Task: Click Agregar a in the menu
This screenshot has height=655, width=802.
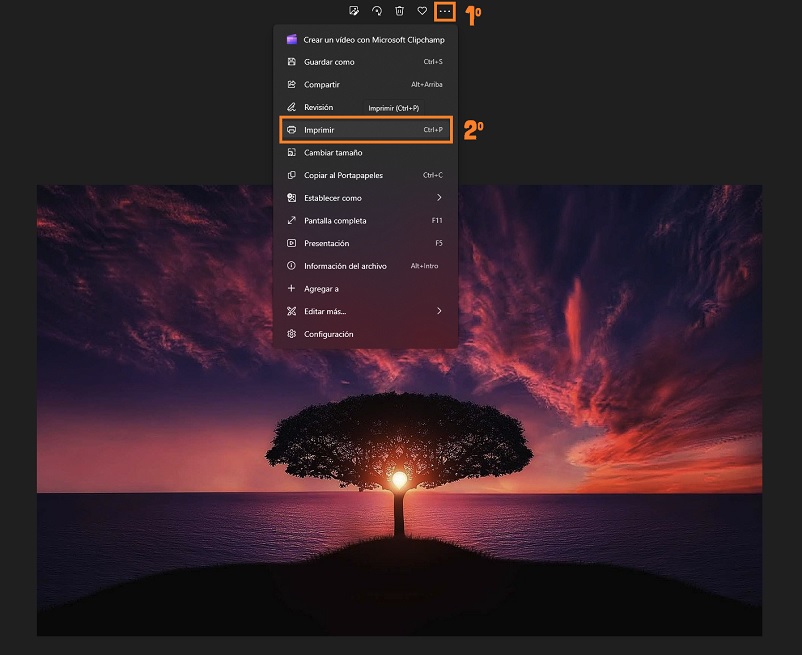Action: [x=322, y=288]
